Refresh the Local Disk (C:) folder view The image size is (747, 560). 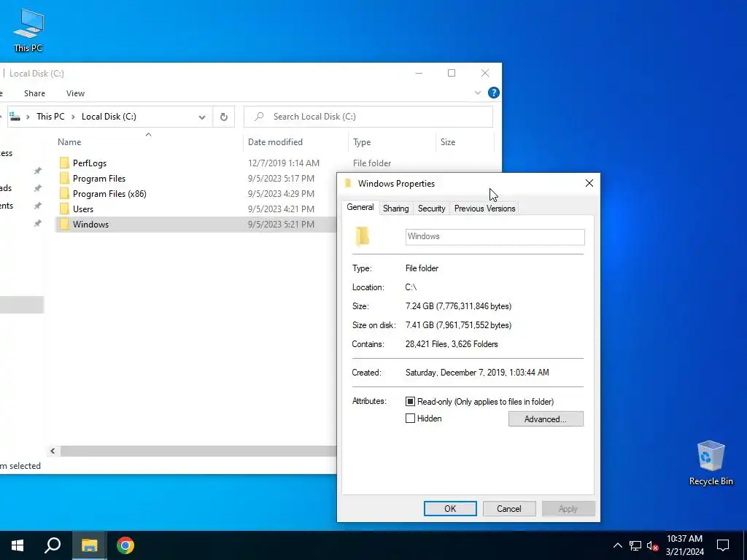(223, 117)
